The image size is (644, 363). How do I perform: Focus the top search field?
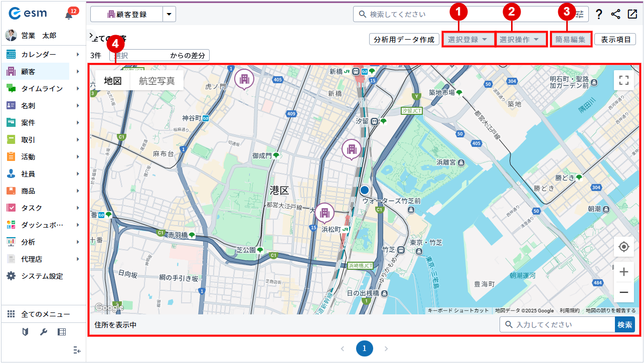point(471,15)
